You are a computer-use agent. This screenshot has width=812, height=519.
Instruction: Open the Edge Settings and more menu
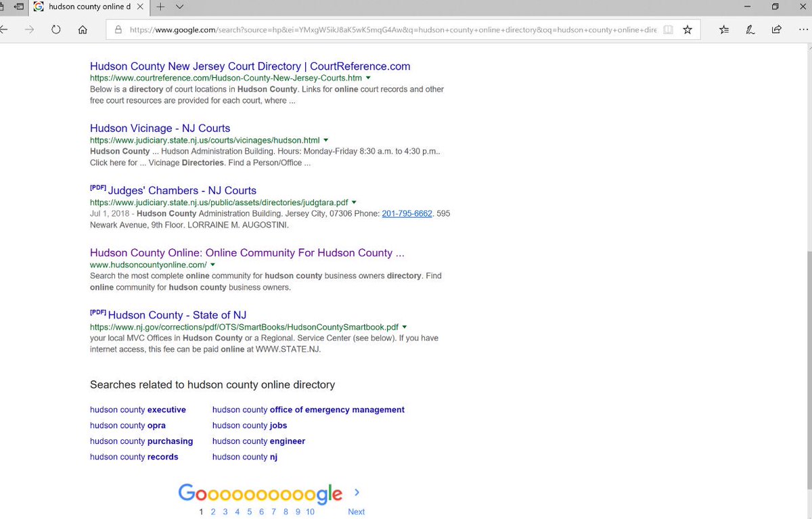(x=803, y=30)
